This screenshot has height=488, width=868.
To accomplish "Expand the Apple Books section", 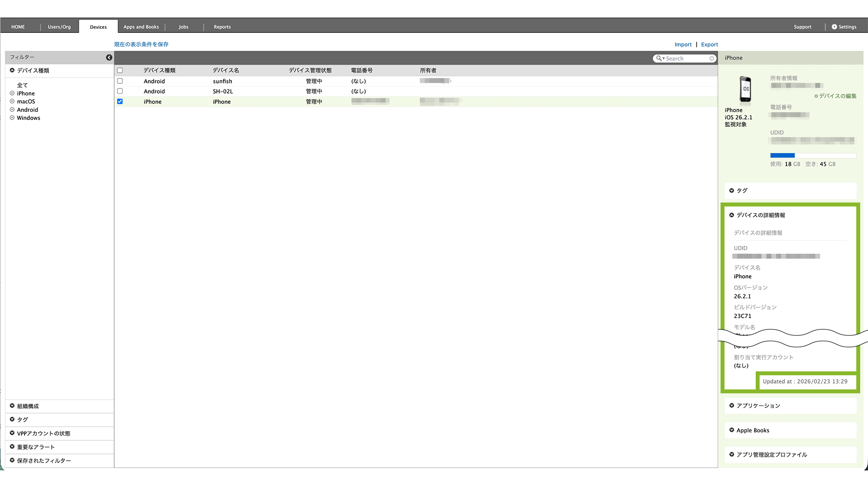I will click(752, 430).
